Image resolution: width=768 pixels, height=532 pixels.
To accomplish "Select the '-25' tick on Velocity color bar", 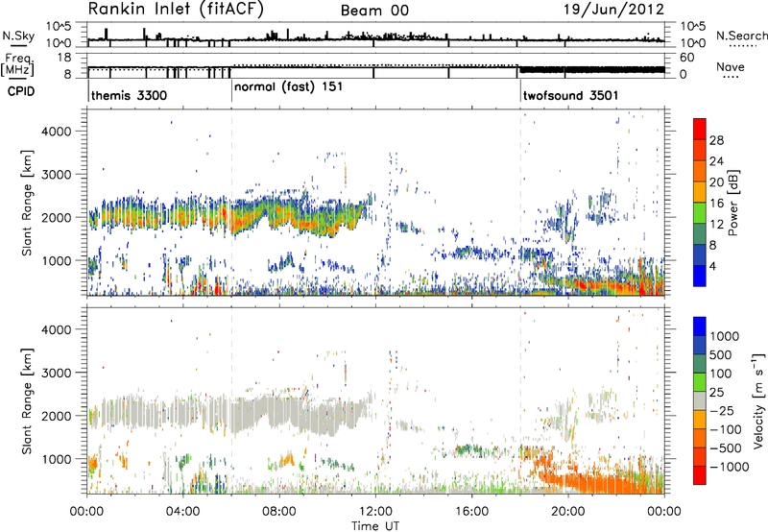I will tap(721, 410).
